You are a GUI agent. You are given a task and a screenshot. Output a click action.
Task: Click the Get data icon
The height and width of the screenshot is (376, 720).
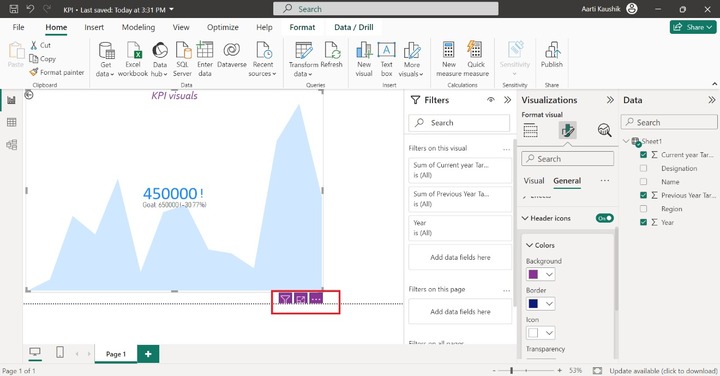pos(106,50)
